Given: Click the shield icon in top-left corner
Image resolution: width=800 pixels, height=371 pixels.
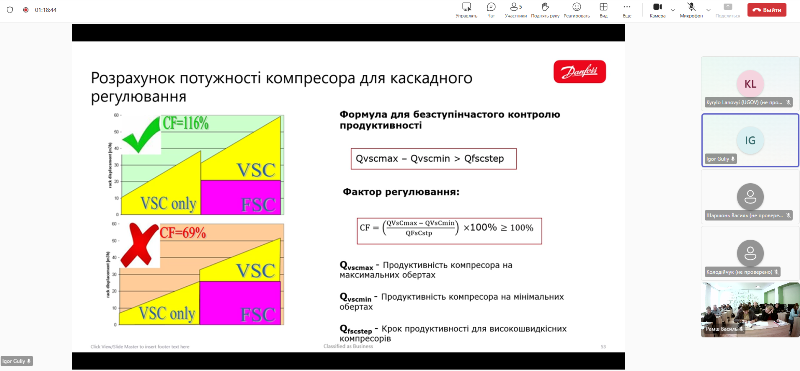Looking at the screenshot, I should pyautogui.click(x=10, y=10).
